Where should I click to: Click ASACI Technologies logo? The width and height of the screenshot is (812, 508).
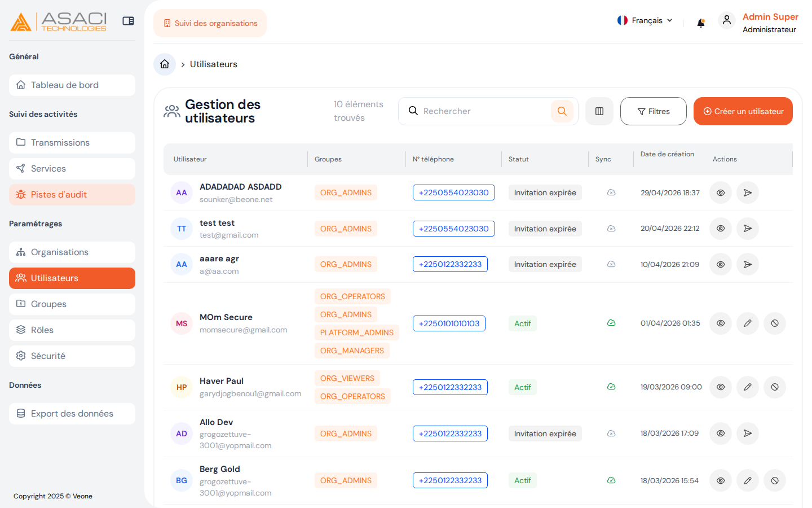[x=58, y=22]
